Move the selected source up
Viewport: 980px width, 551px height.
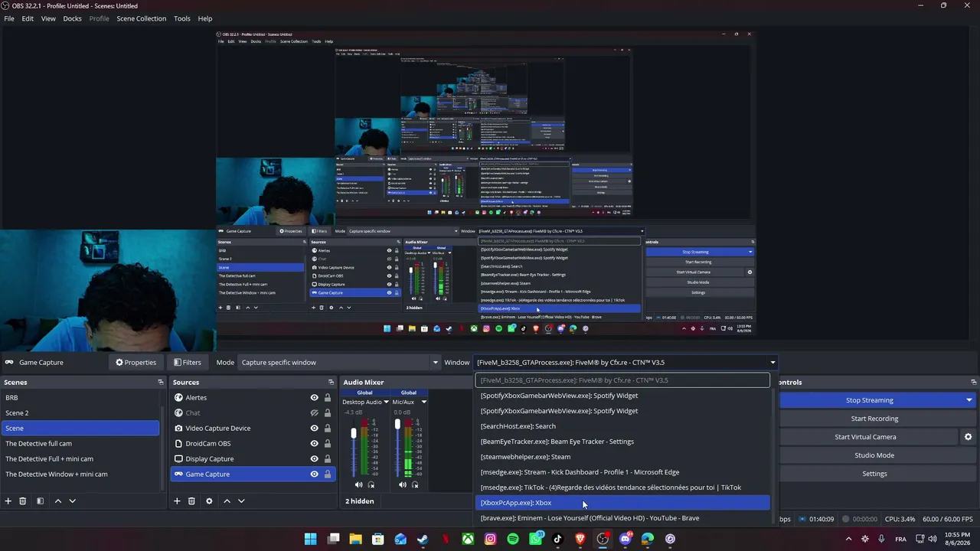click(227, 501)
